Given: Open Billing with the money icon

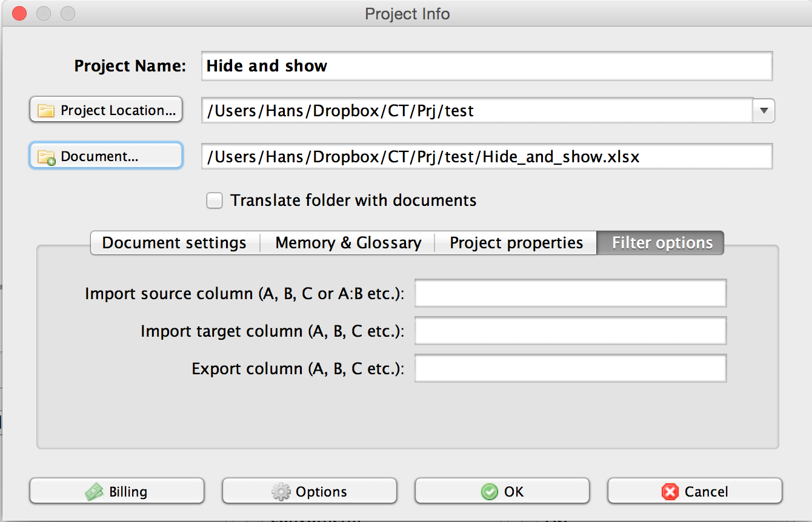Looking at the screenshot, I should (117, 491).
